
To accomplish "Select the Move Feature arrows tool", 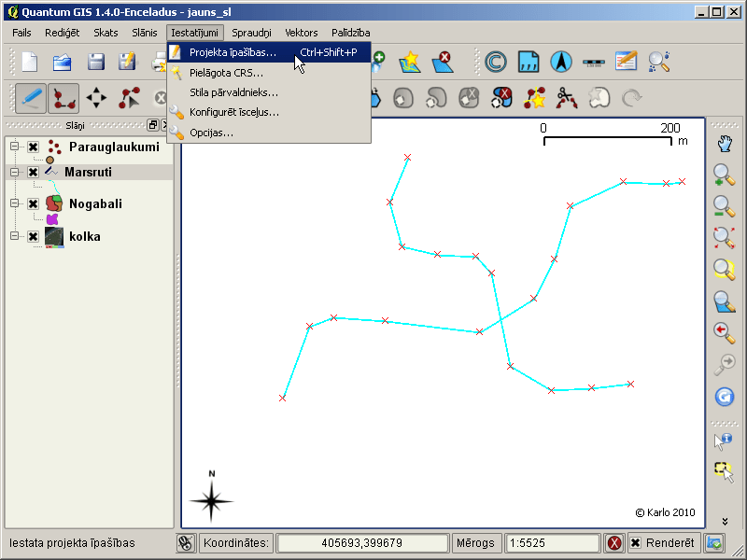I will (96, 98).
